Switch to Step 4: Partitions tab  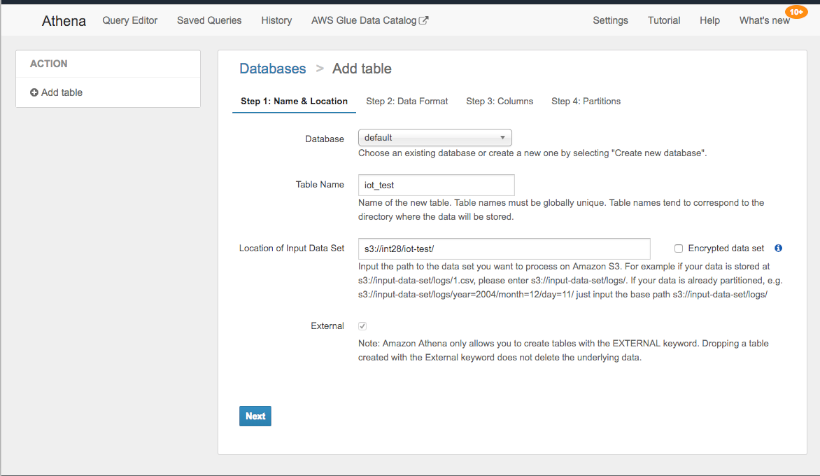[x=586, y=101]
